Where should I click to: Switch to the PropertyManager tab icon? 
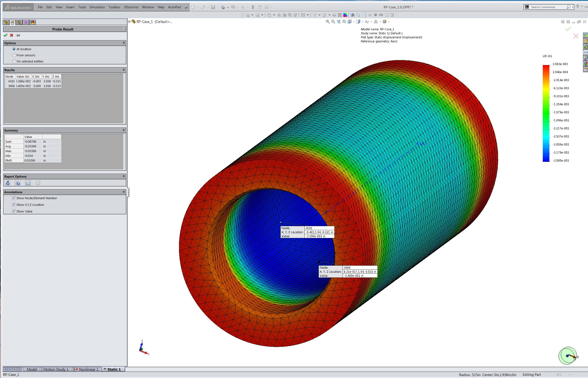[x=13, y=22]
